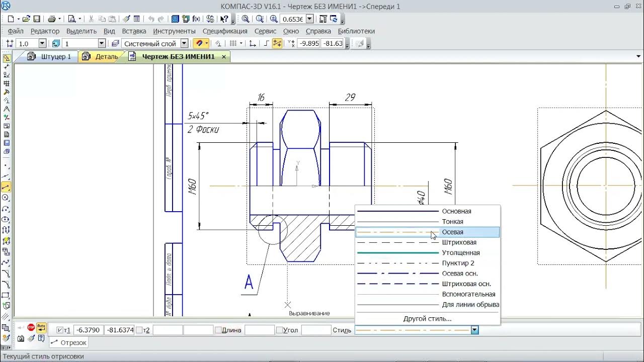The width and height of the screenshot is (644, 362).
Task: Select the Штриховая осн. line style
Action: [427, 284]
